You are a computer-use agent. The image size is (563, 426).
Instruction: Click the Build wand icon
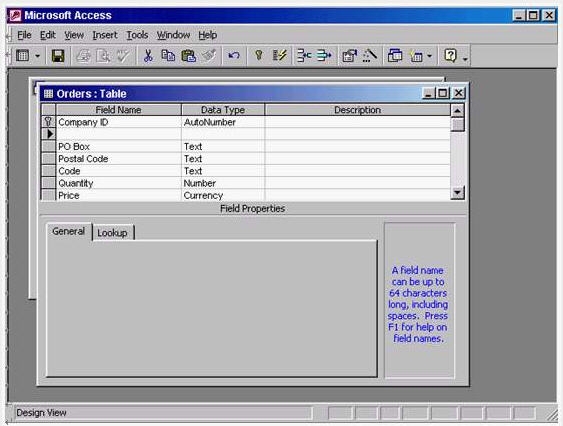(369, 56)
